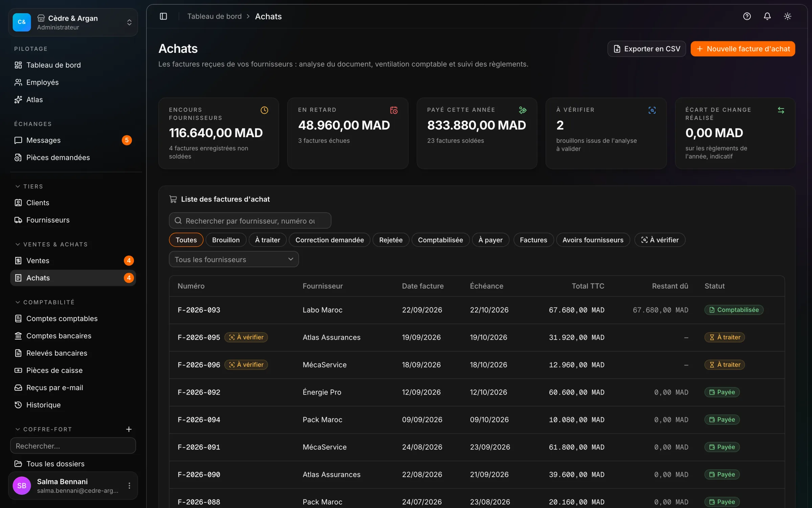The image size is (812, 508).
Task: Open the Historique page
Action: tap(73, 405)
